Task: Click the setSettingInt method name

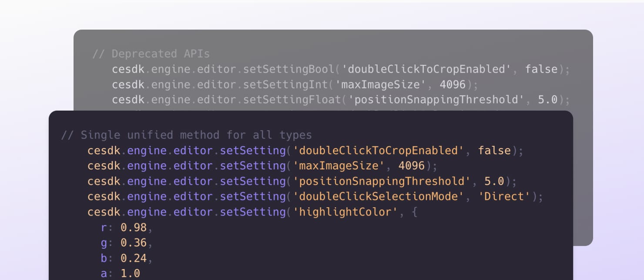Action: coord(285,84)
